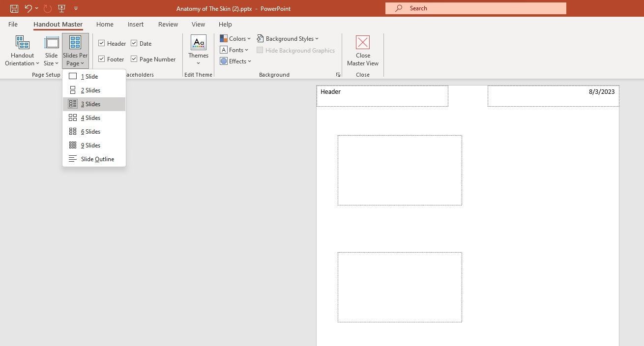Open the Slide Size dropdown
Viewport: 644px width, 346px height.
pos(52,51)
